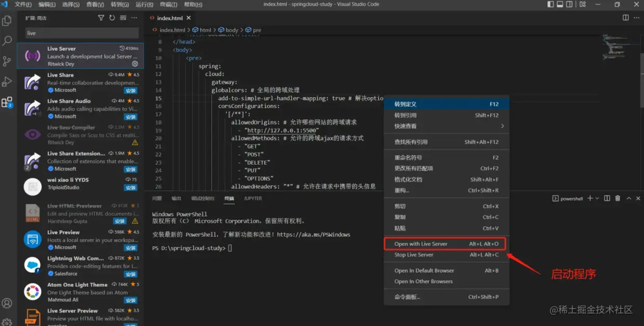Install the Live Share Audio extension
Screen dimensions: 644x326
click(x=131, y=117)
